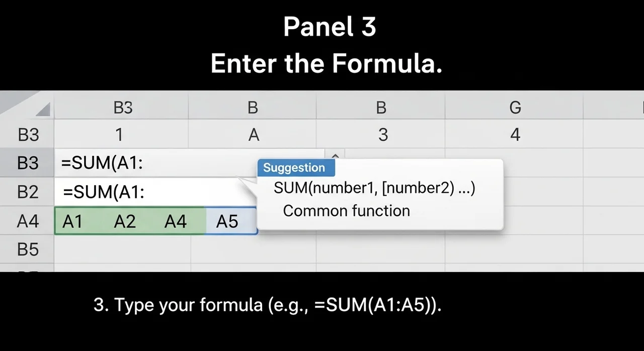Click the select-all corner triangle
Screen dimensions: 644x351
(x=42, y=109)
